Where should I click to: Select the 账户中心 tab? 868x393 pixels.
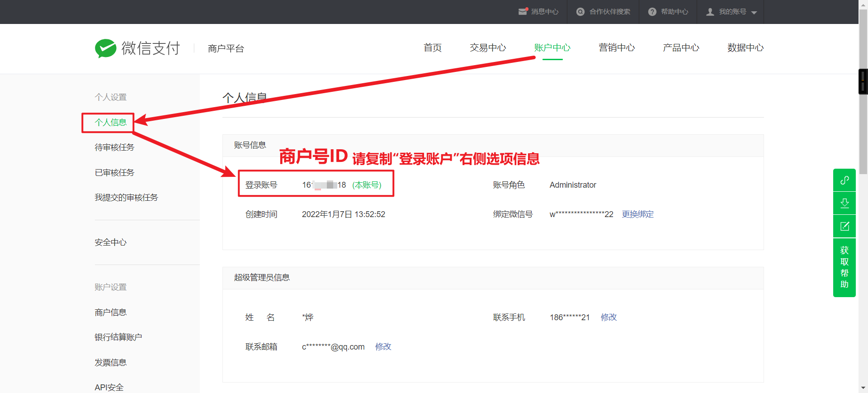552,47
